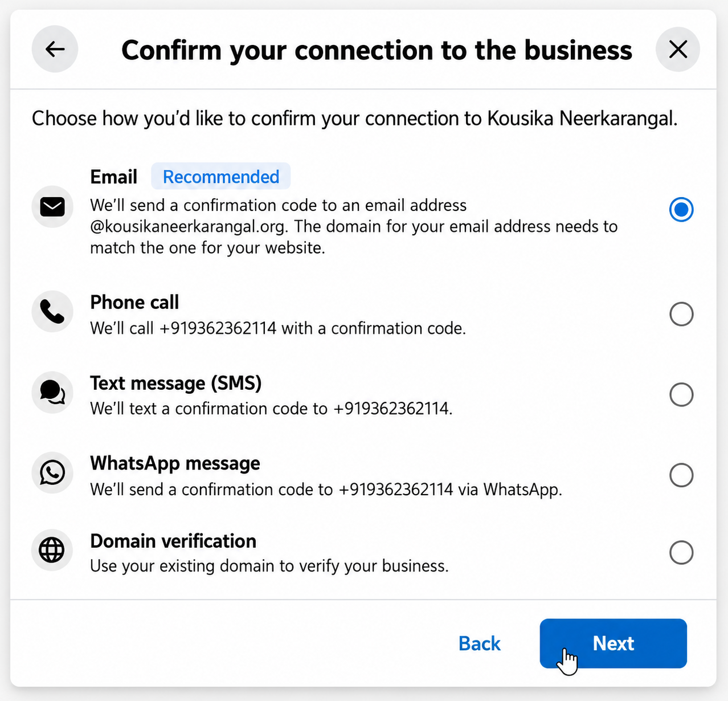Click the Back text link at bottom
The height and width of the screenshot is (701, 728).
[x=480, y=643]
